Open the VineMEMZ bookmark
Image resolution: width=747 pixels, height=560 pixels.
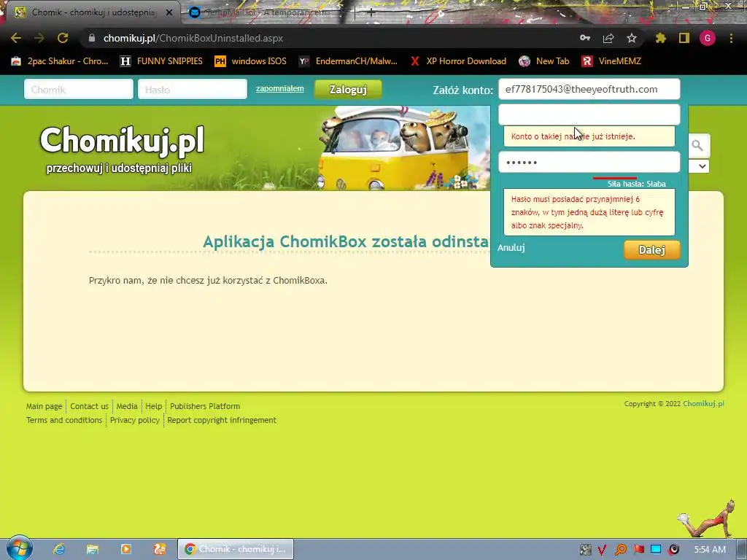[x=611, y=61]
